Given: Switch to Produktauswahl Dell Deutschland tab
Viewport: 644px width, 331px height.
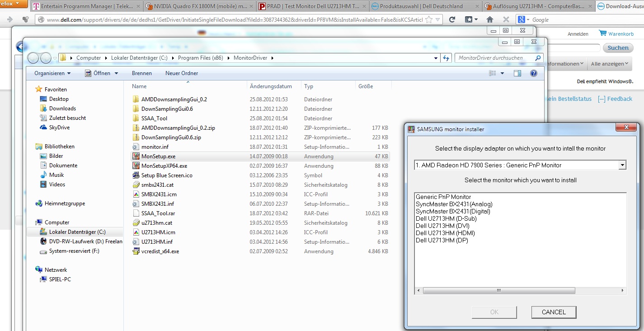Looking at the screenshot, I should 424,6.
